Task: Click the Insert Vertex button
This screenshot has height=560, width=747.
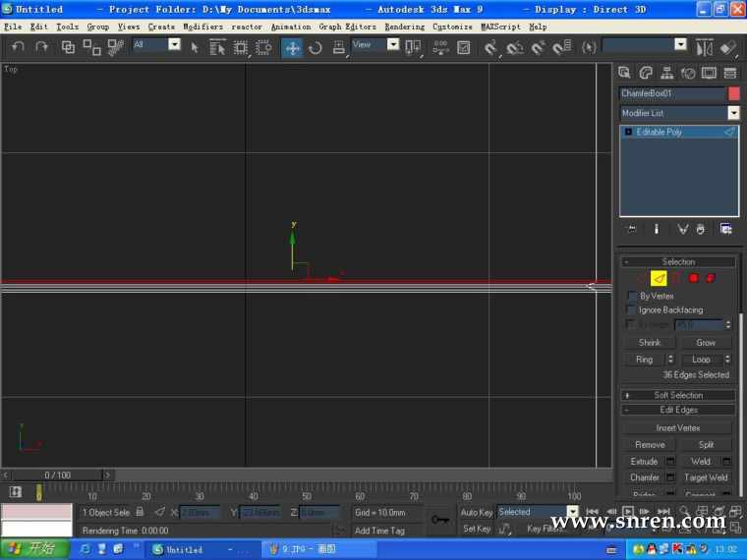Action: [x=677, y=428]
